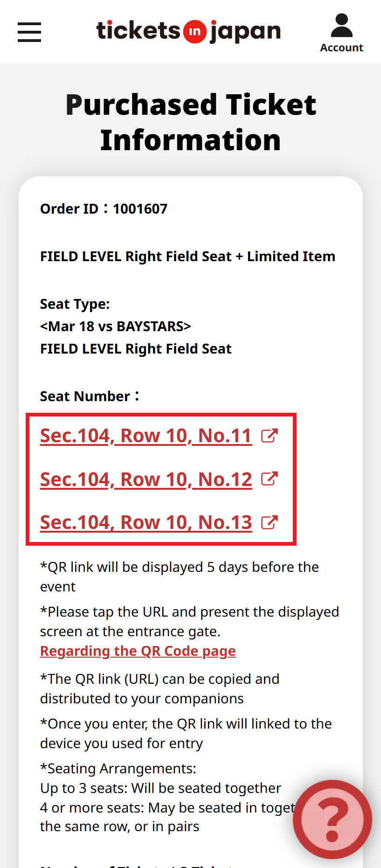381x868 pixels.
Task: Open external link icon beside No.11
Action: point(270,436)
